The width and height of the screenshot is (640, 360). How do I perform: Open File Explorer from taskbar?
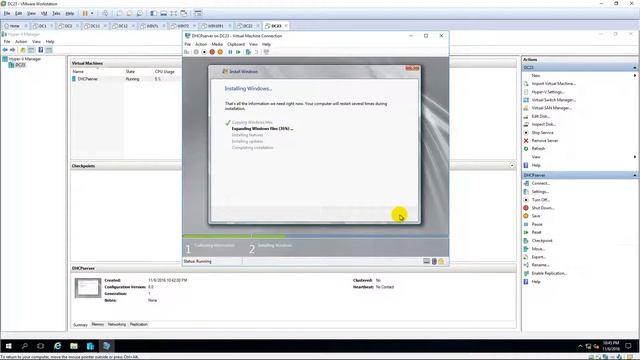click(74, 346)
